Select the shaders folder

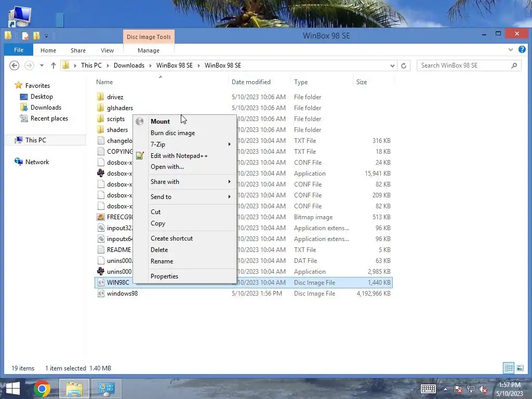(x=117, y=129)
